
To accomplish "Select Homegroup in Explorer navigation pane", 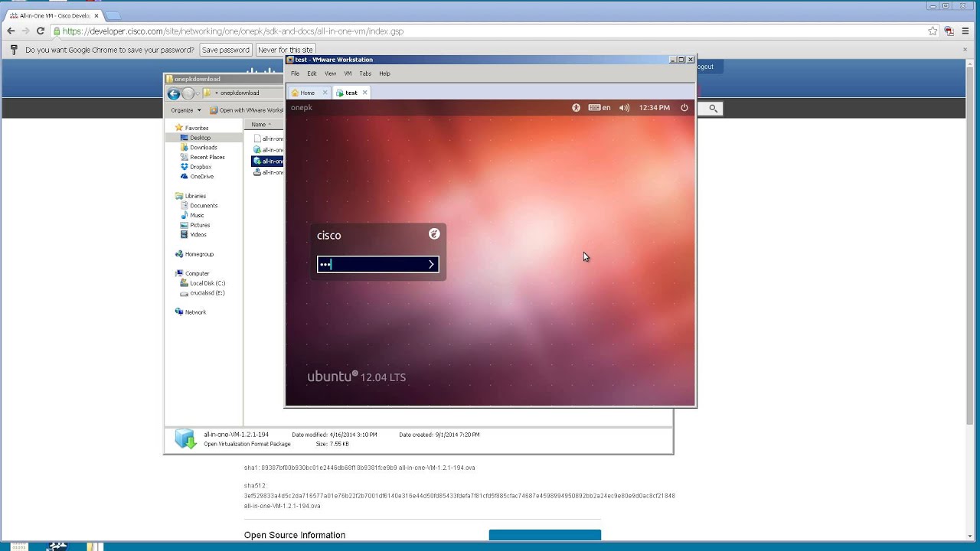I will click(x=198, y=254).
